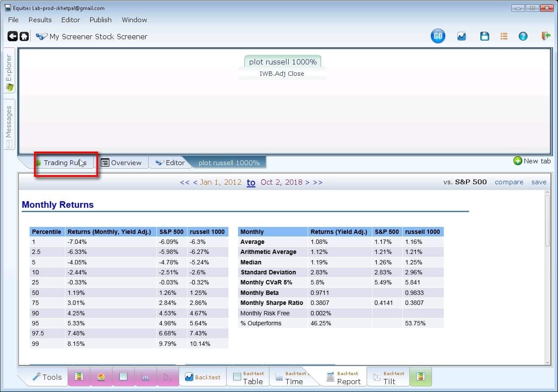Click the S&P 500 benchmark name
This screenshot has height=392, width=558.
(471, 182)
